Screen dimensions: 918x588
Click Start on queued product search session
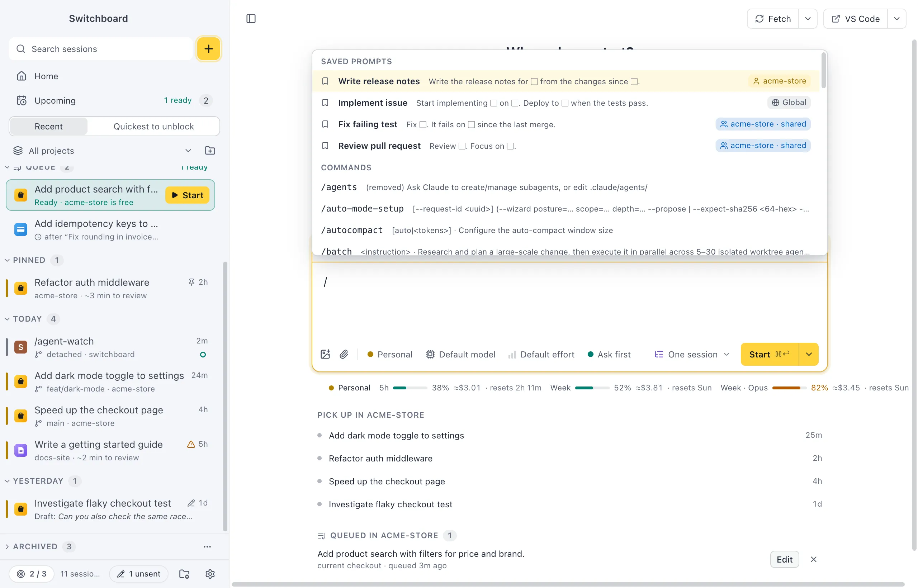tap(188, 195)
